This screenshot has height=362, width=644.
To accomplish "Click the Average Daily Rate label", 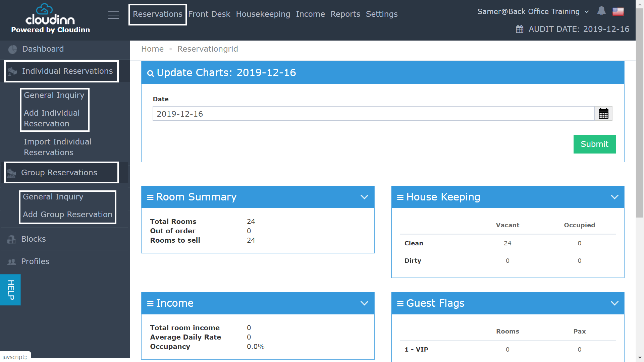I will pyautogui.click(x=185, y=337).
